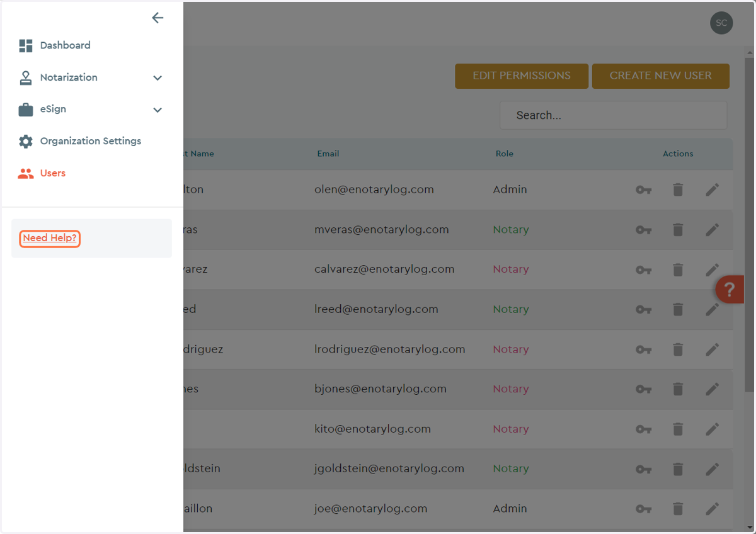Edit user lrodriguez@enotarylog.com via pencil icon

pos(713,349)
